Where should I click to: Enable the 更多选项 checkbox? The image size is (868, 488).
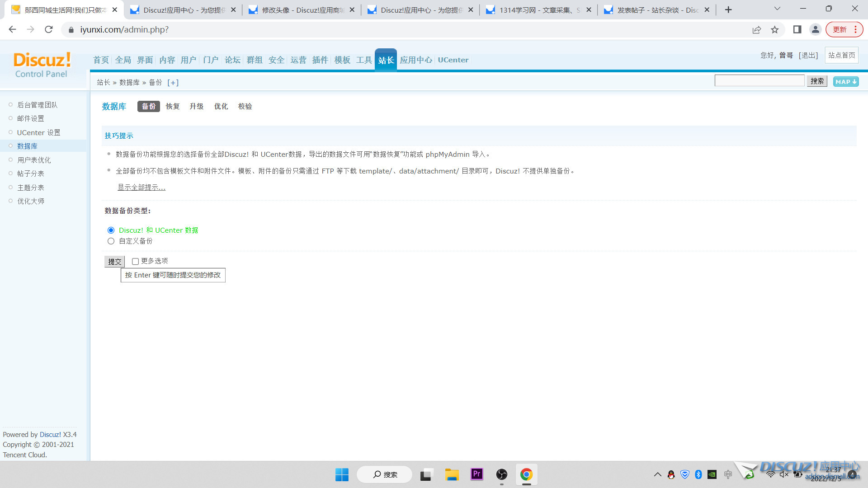tap(135, 261)
